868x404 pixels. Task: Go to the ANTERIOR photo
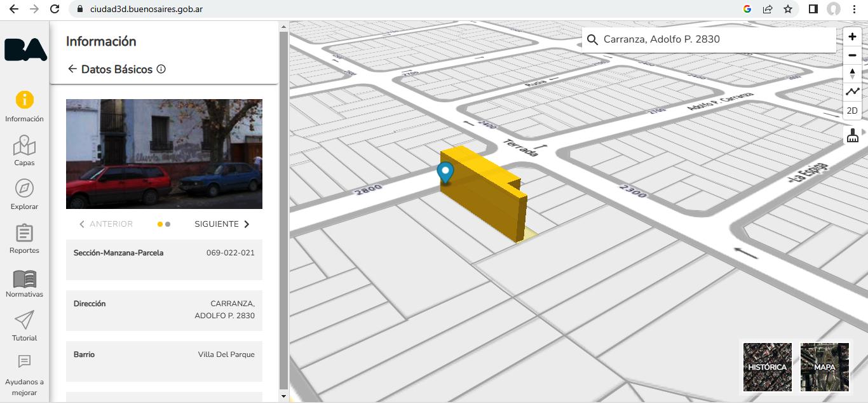[x=105, y=224]
